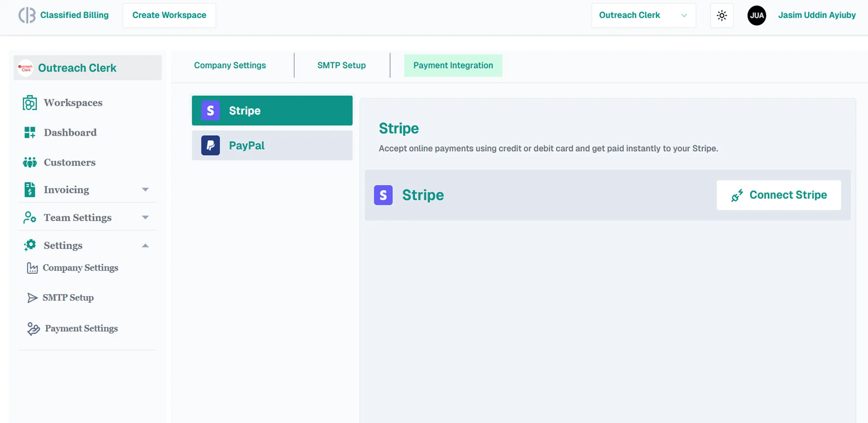Go to the Dashboard page
Viewport: 868px width, 423px height.
70,132
